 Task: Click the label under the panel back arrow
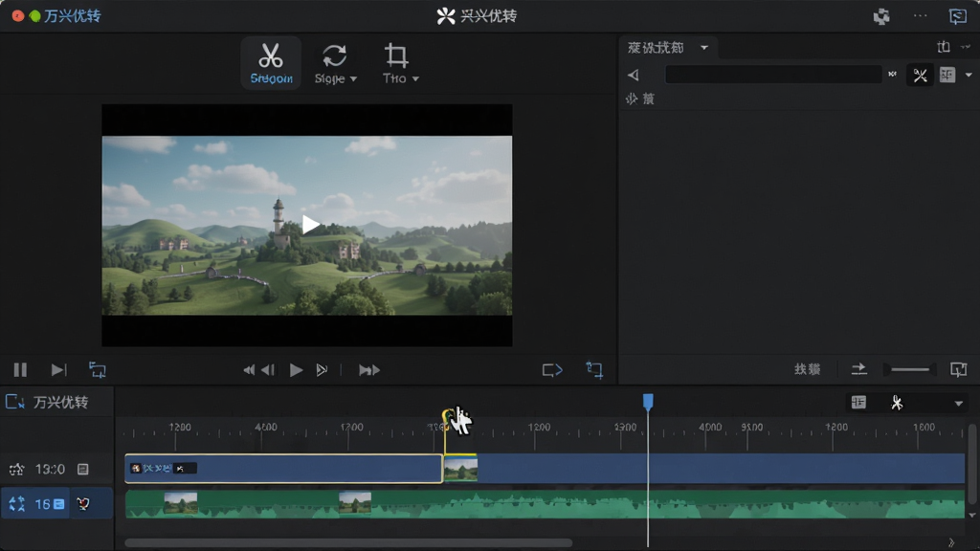[x=640, y=99]
